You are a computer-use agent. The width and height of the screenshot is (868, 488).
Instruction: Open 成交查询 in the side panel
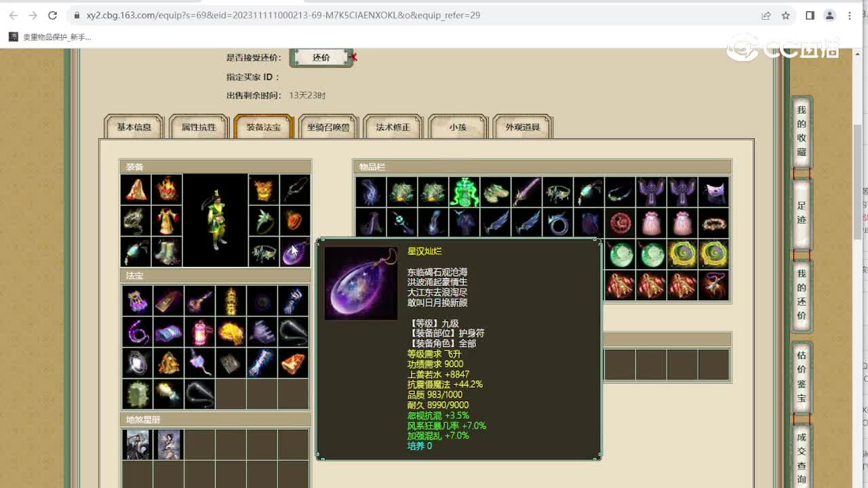coord(802,457)
